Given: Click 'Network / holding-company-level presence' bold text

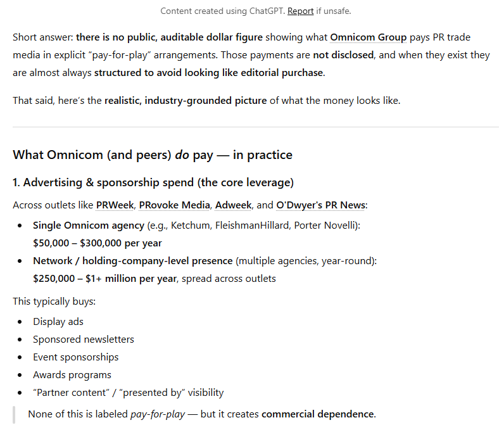Looking at the screenshot, I should 133,261.
